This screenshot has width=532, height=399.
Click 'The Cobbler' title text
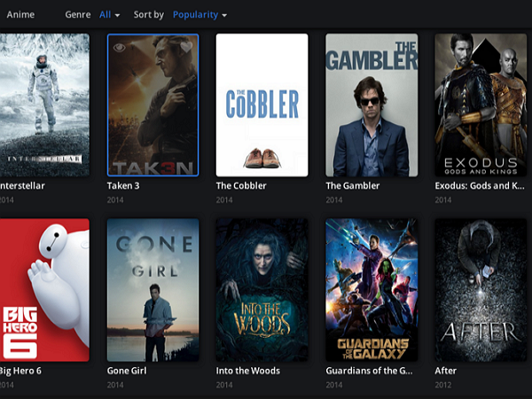[x=241, y=185]
